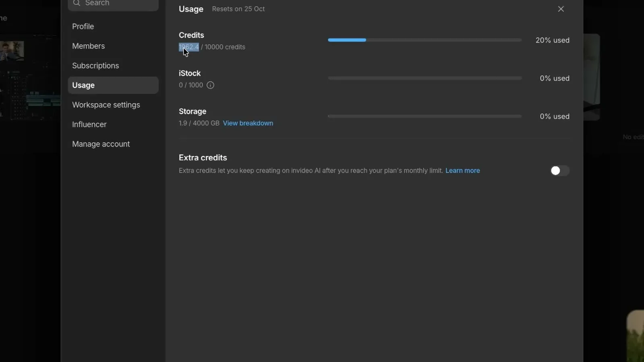This screenshot has width=644, height=362.
Task: Select the Usage sidebar item
Action: [x=113, y=85]
